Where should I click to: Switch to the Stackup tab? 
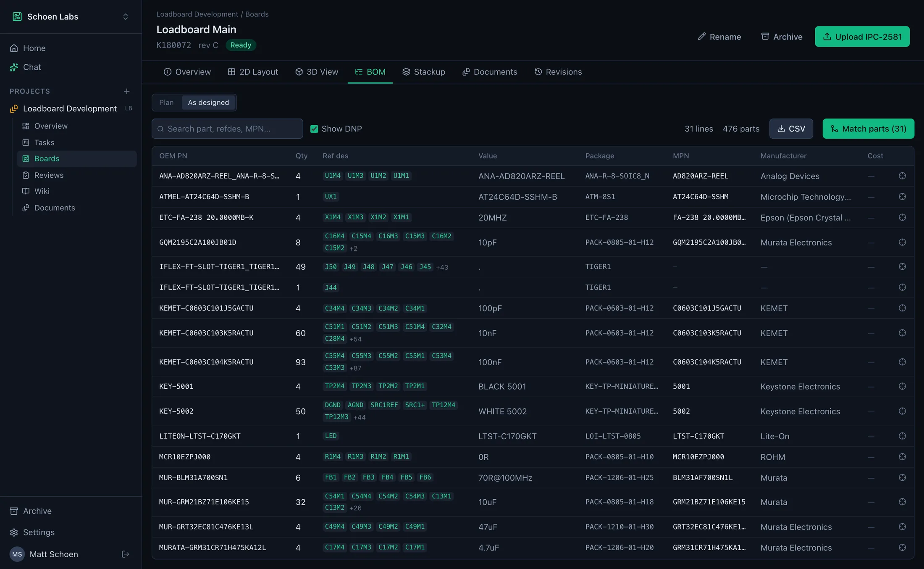tap(423, 72)
